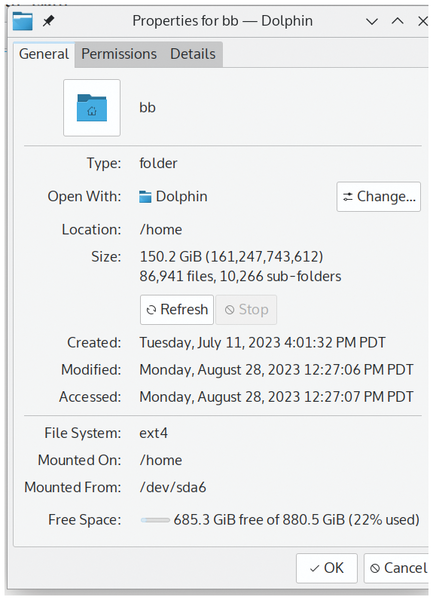
Task: Maximize the dialog with the up chevron
Action: 398,21
